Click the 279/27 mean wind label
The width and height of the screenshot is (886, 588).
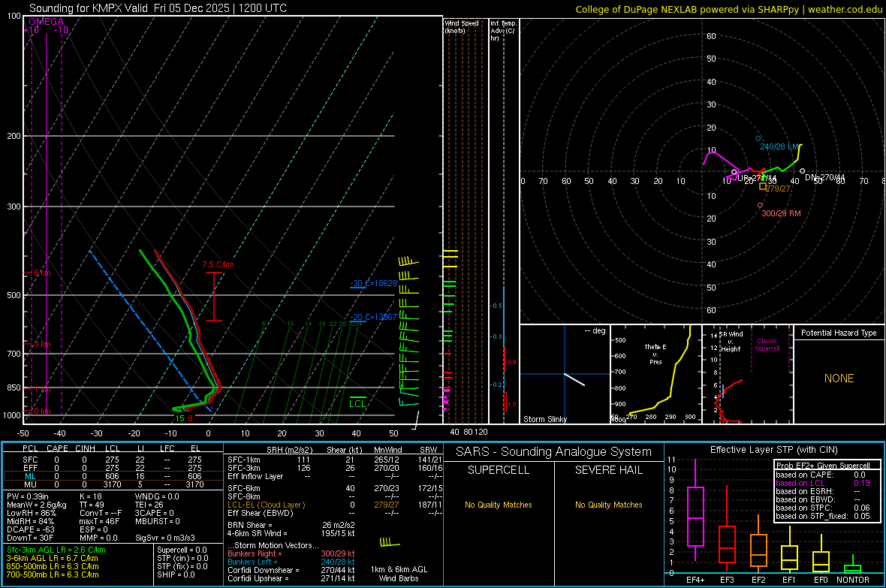coord(778,188)
